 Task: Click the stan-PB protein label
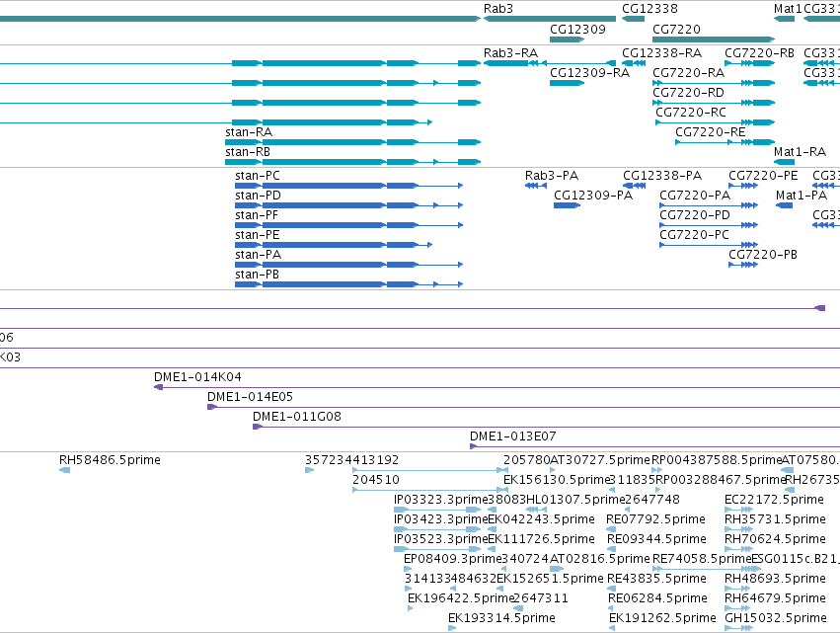coord(258,275)
